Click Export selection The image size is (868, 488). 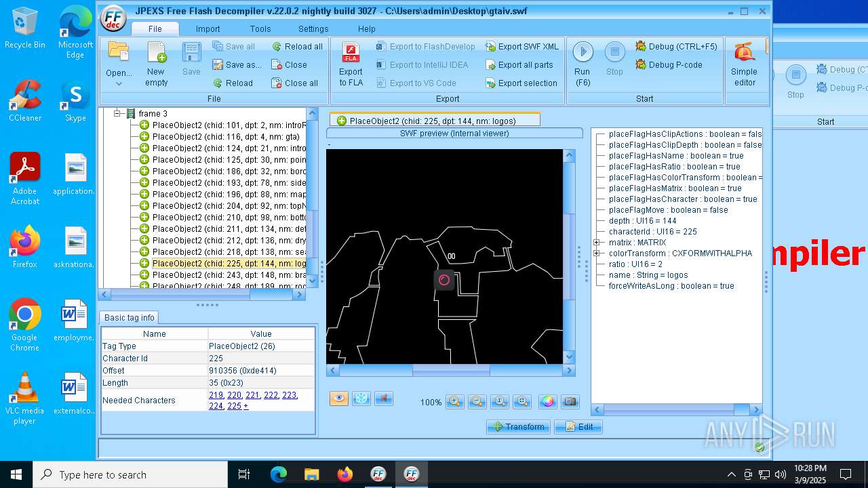coord(521,83)
